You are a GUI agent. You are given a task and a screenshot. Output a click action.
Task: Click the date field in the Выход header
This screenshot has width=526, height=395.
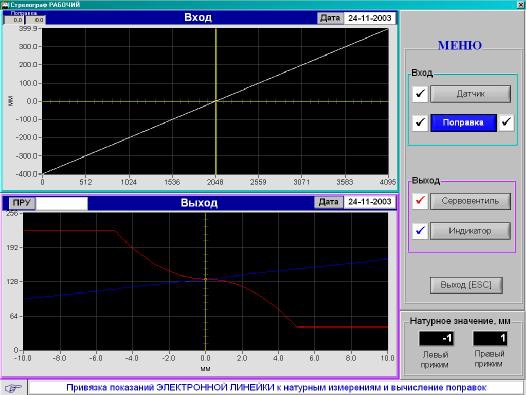tap(369, 202)
